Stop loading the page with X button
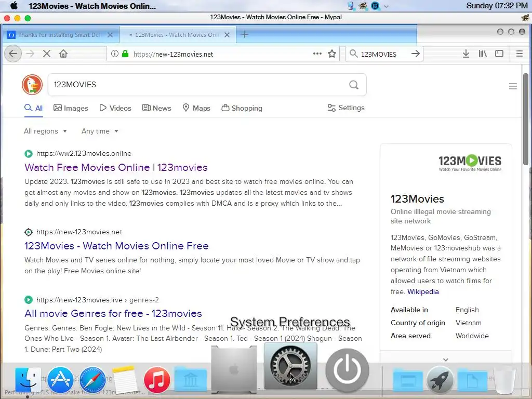Image resolution: width=532 pixels, height=399 pixels. pyautogui.click(x=47, y=54)
